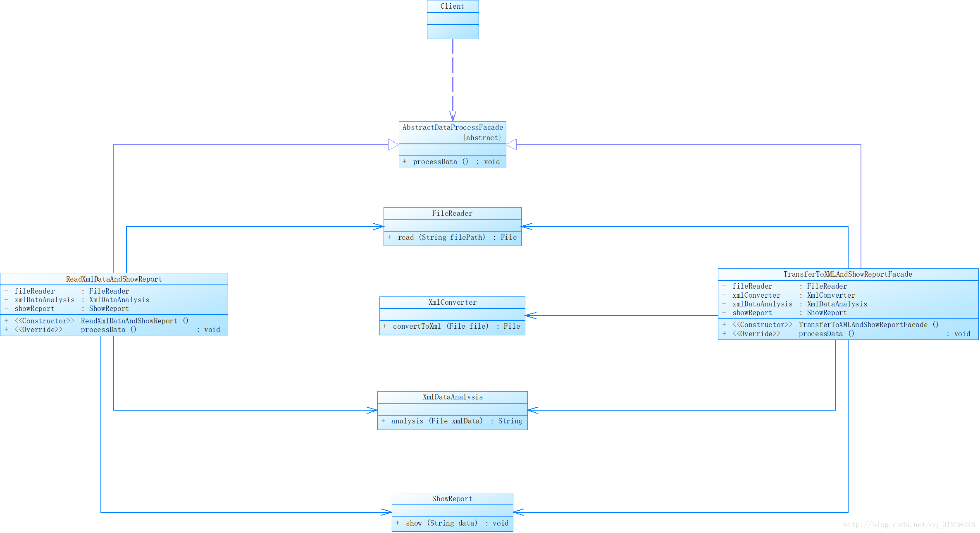The height and width of the screenshot is (533, 980).
Task: Click TransferToXMLAndShowReportFacade class title
Action: tap(847, 274)
